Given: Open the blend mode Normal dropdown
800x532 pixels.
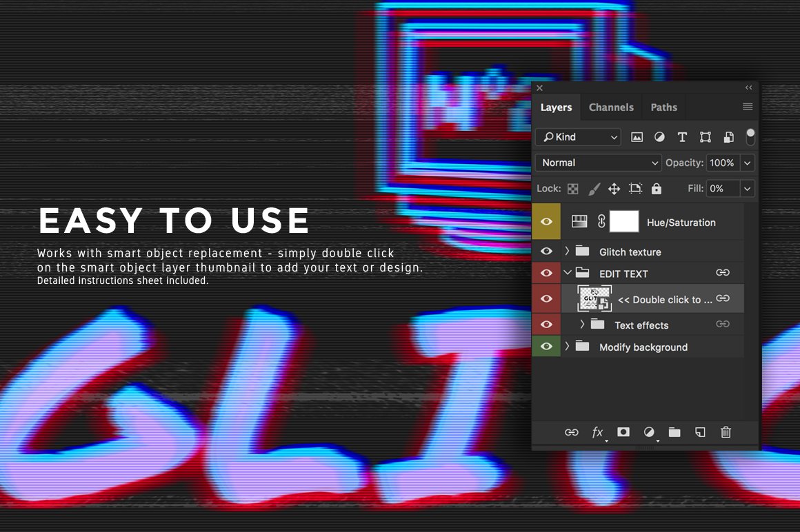Looking at the screenshot, I should 599,163.
